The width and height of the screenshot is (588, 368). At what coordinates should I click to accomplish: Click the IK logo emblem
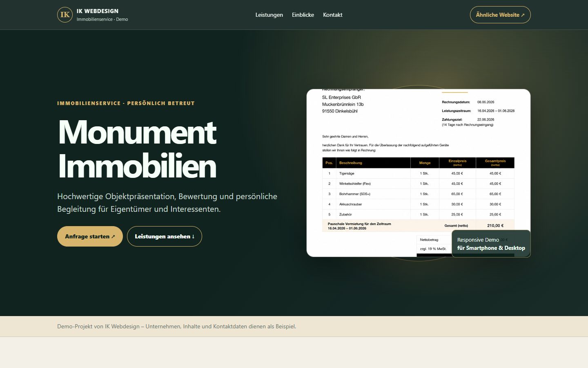click(x=65, y=15)
